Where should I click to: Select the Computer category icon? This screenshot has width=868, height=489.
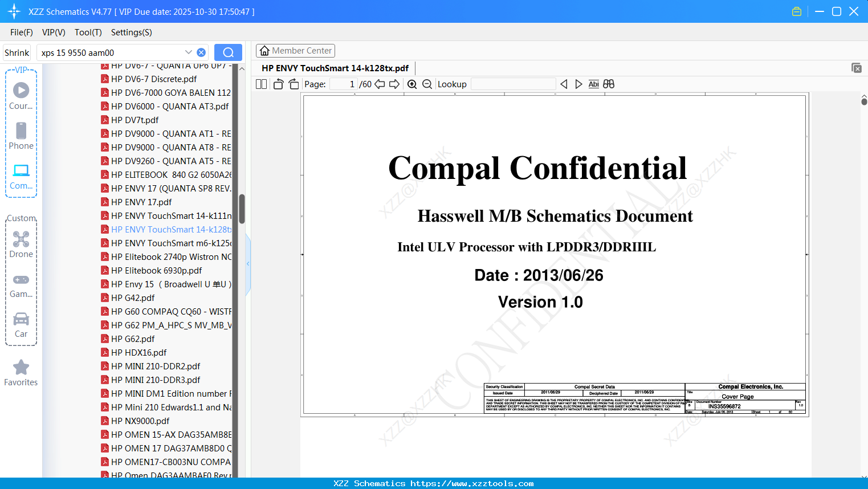(x=21, y=176)
